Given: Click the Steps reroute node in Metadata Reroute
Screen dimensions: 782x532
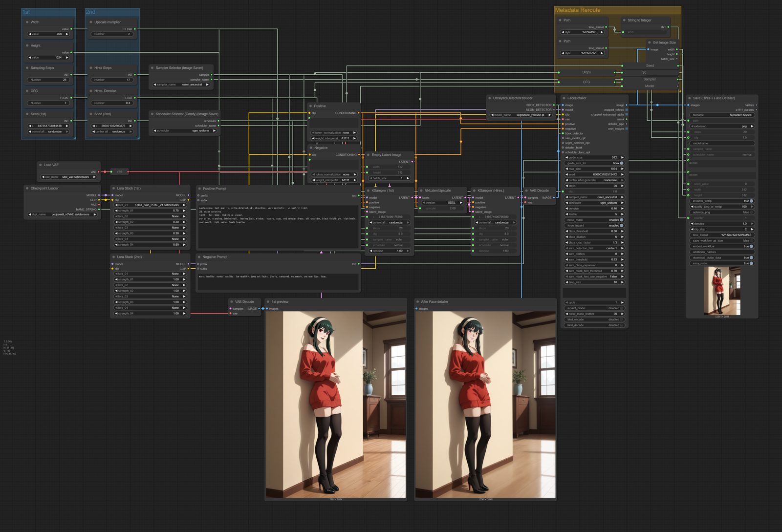Looking at the screenshot, I should pos(586,72).
